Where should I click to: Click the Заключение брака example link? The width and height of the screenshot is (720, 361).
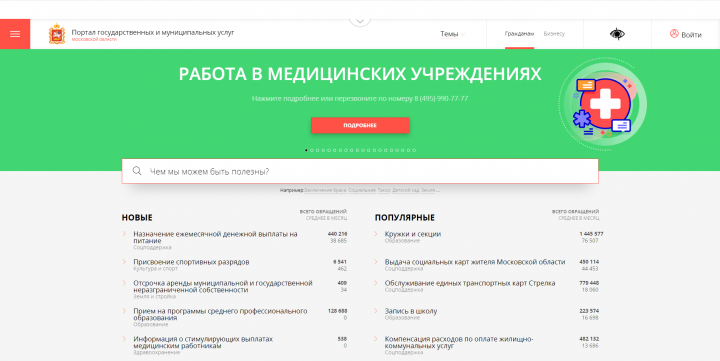pyautogui.click(x=326, y=190)
